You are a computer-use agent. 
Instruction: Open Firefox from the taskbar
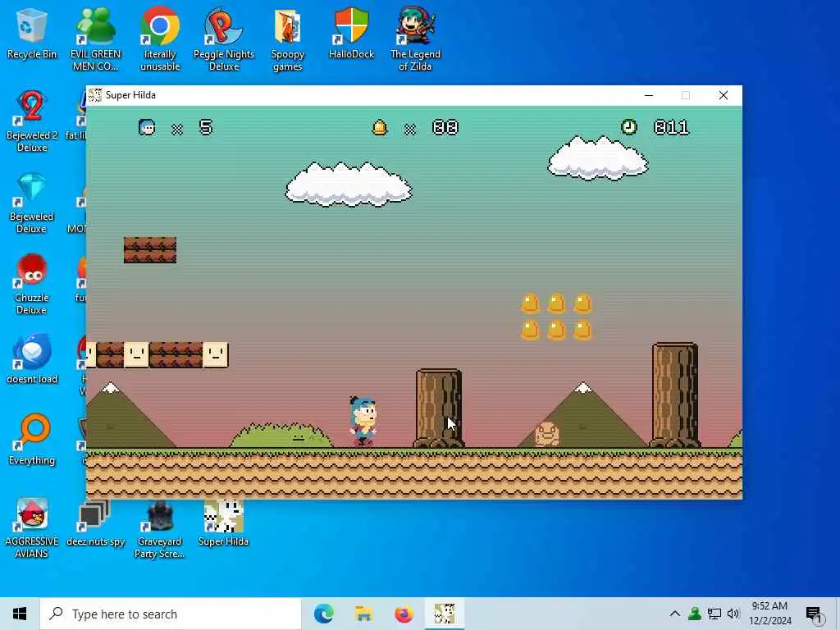(x=404, y=614)
